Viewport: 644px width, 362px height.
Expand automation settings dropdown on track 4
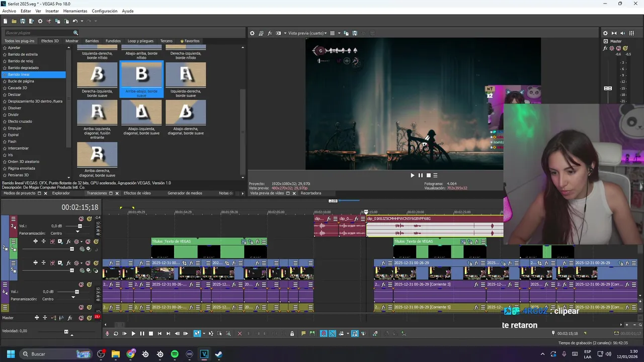pyautogui.click(x=82, y=241)
